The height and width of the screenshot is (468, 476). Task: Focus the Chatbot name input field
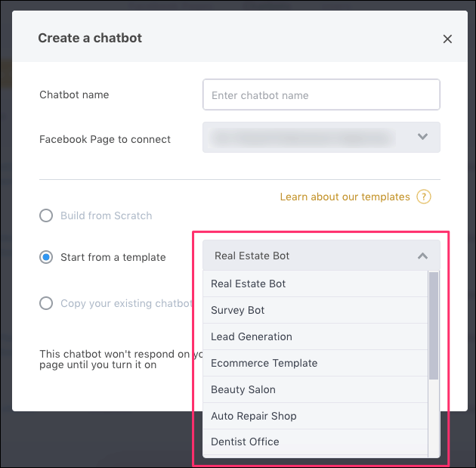[x=321, y=95]
